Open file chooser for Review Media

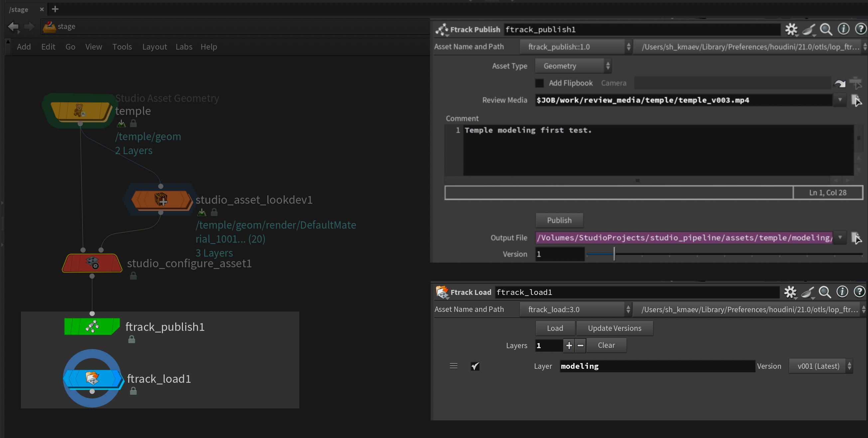tap(856, 100)
